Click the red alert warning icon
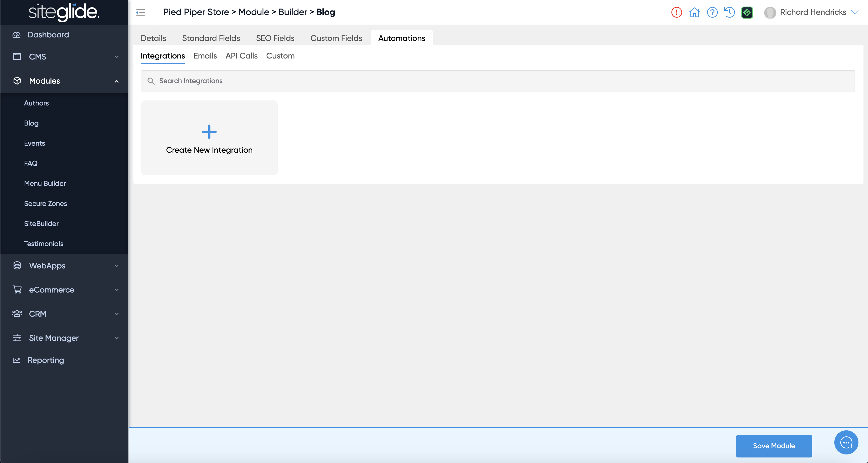The width and height of the screenshot is (868, 463). (676, 13)
